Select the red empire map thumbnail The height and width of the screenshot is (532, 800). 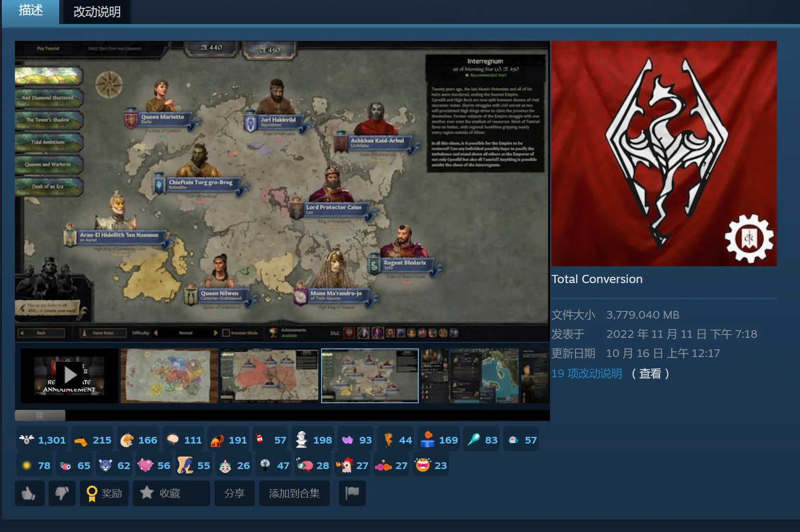(269, 376)
